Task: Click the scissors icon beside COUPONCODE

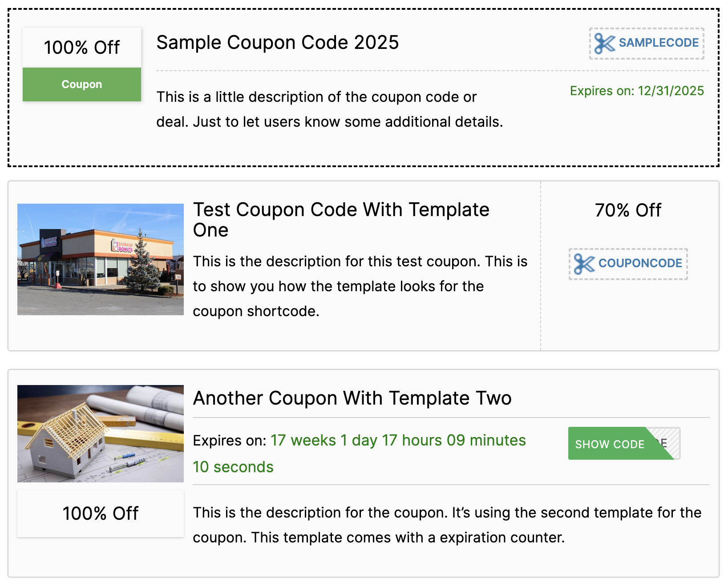Action: pos(584,264)
